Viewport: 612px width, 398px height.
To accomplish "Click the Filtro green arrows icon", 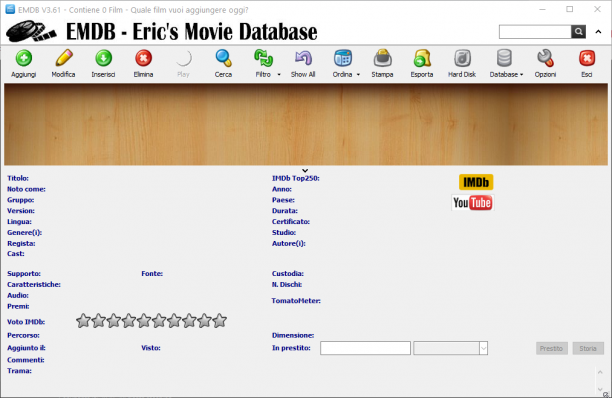I will point(263,58).
